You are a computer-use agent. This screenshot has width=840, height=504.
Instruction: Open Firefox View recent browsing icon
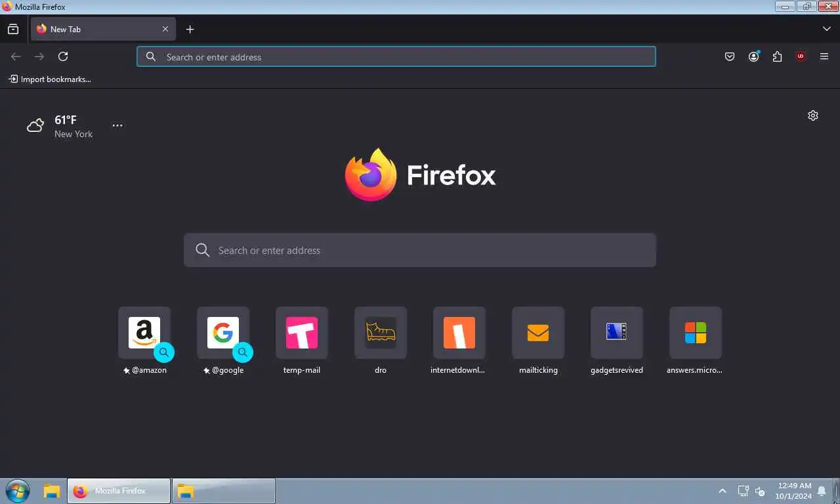(13, 29)
